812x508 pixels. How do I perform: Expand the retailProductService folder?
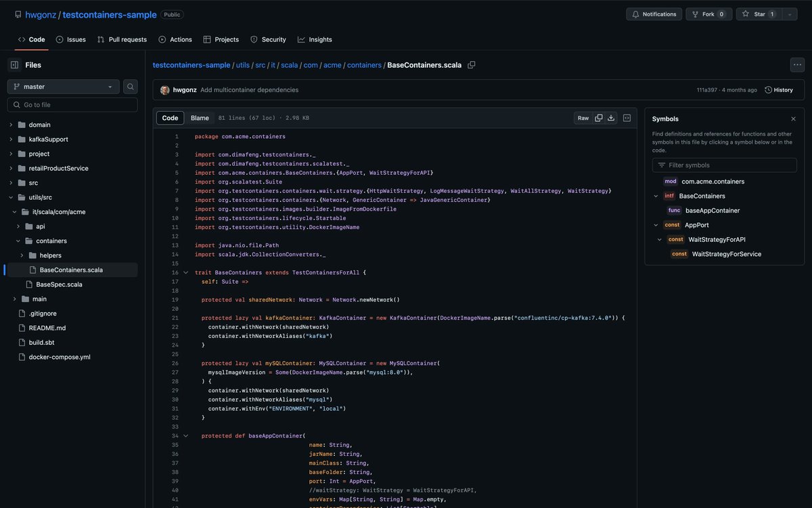coord(11,168)
